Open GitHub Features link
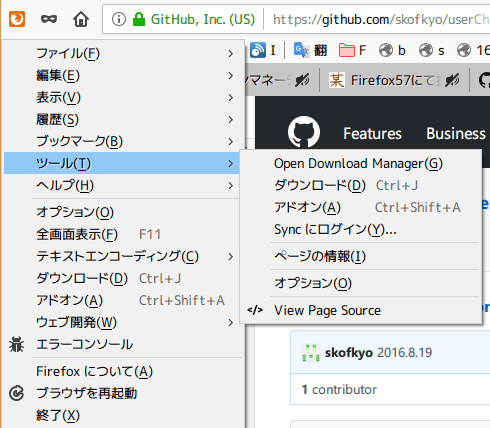 tap(372, 134)
